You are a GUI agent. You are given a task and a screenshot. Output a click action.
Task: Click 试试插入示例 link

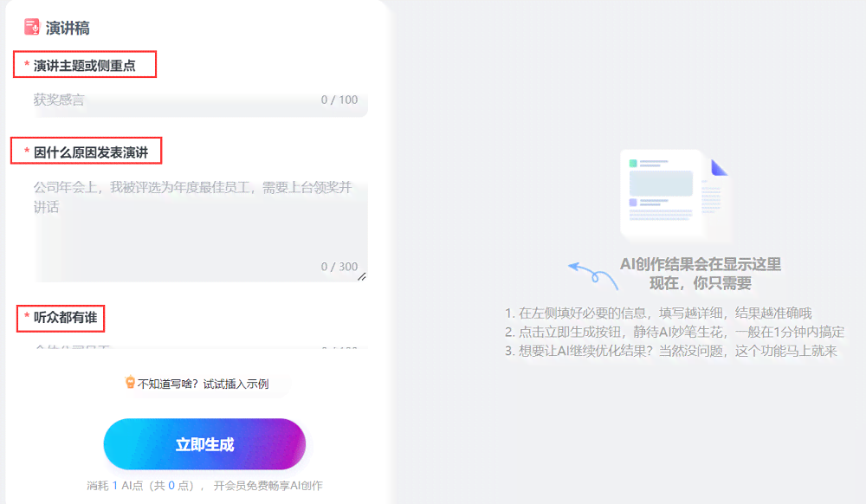tap(236, 384)
